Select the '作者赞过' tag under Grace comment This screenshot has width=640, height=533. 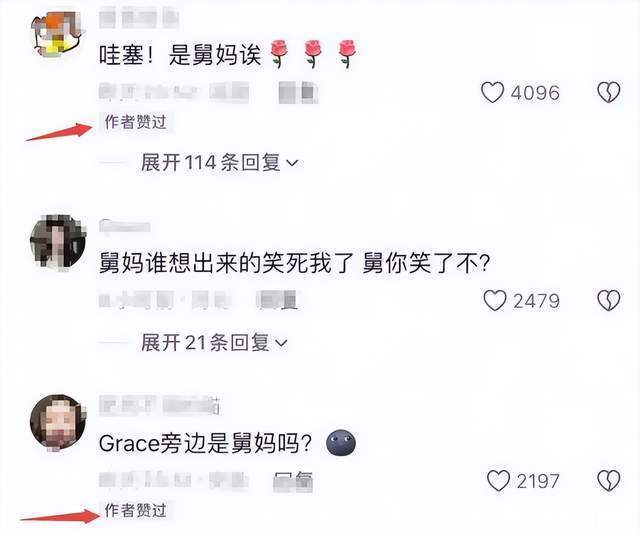coord(136,511)
